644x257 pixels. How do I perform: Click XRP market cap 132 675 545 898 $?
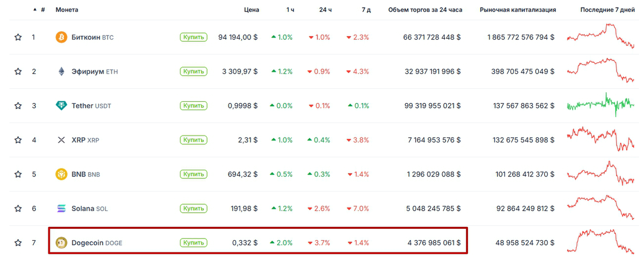tap(524, 140)
